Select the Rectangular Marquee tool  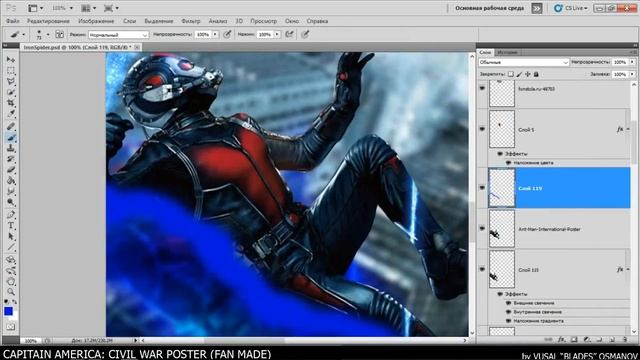pos(11,71)
